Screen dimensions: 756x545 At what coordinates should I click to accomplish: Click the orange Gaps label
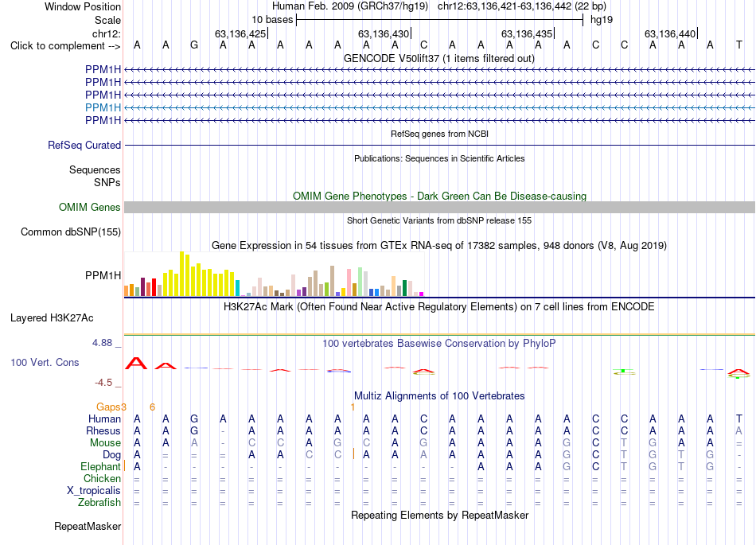click(108, 407)
